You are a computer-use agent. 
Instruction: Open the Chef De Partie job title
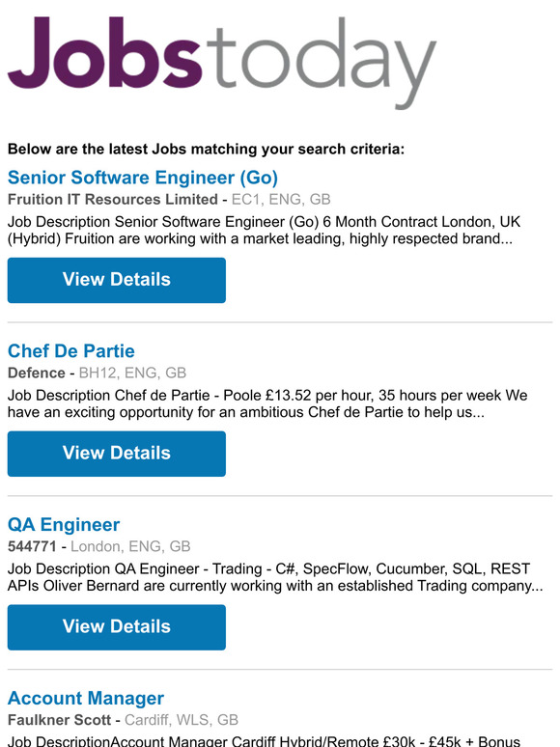pyautogui.click(x=71, y=351)
